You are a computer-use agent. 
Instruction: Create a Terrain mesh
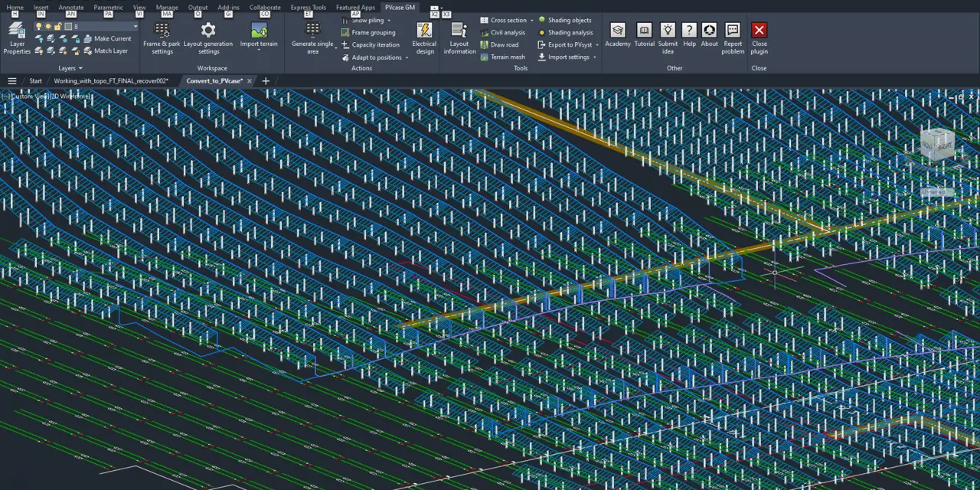pyautogui.click(x=502, y=57)
